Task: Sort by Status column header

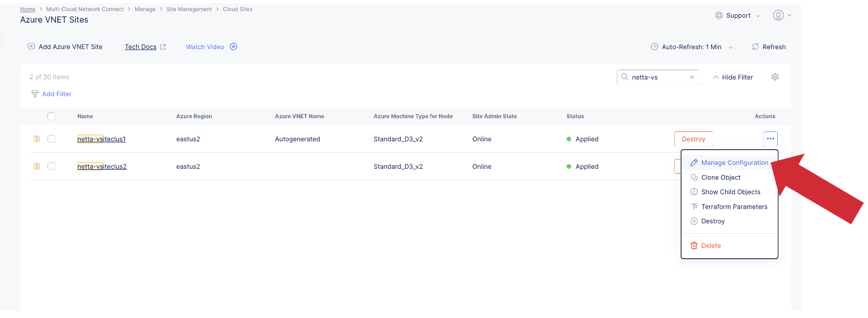Action: tap(575, 116)
